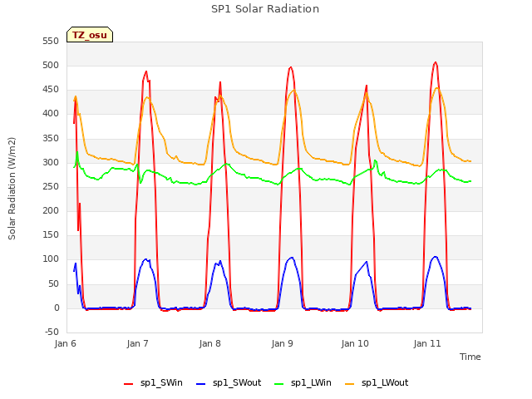532x399 pixels.
Task: Click the 200 y-axis tick label
Action: tap(51, 210)
